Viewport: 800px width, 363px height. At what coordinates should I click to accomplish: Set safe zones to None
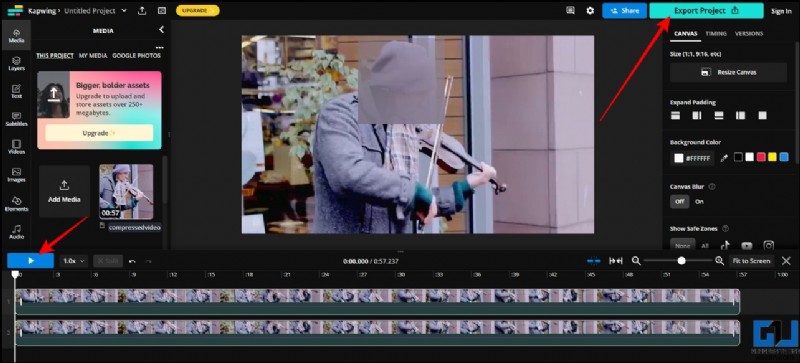(x=682, y=246)
